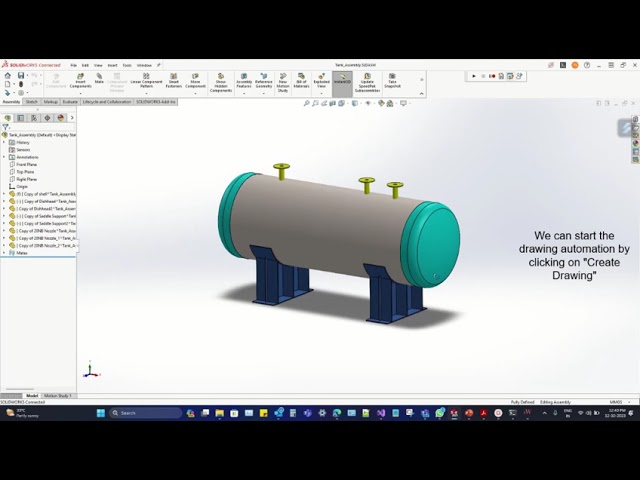Click the Zoom to Fit view icon

coord(307,104)
